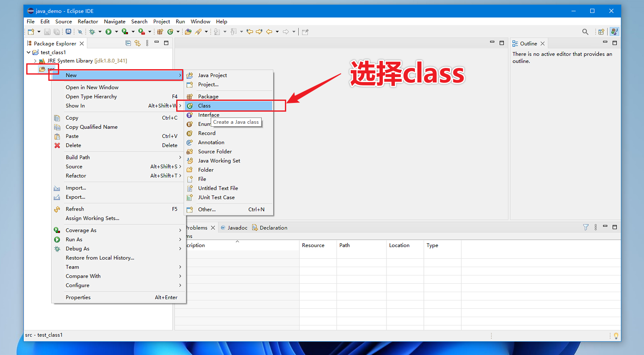Expand the JRE System Library node
Screen dimensions: 644x355
click(x=35, y=61)
